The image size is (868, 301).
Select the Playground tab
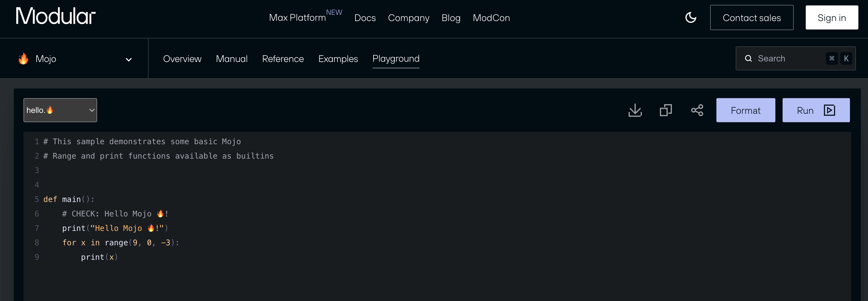point(396,59)
